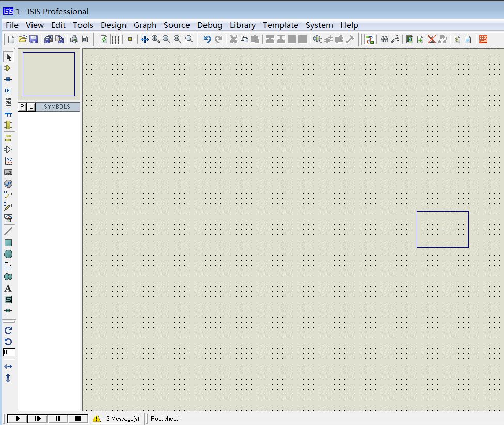Select the Junction dot tool
Viewport: 504px width, 425px height.
pos(8,80)
